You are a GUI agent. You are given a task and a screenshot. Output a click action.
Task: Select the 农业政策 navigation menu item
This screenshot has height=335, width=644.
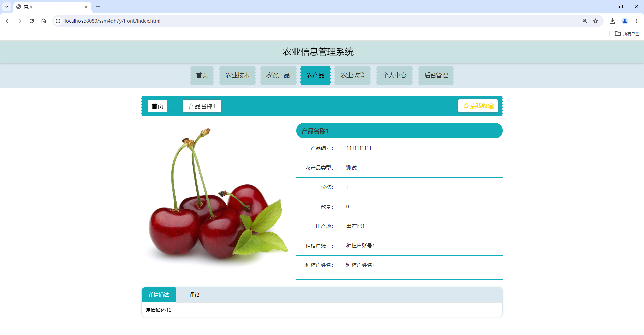click(x=353, y=75)
